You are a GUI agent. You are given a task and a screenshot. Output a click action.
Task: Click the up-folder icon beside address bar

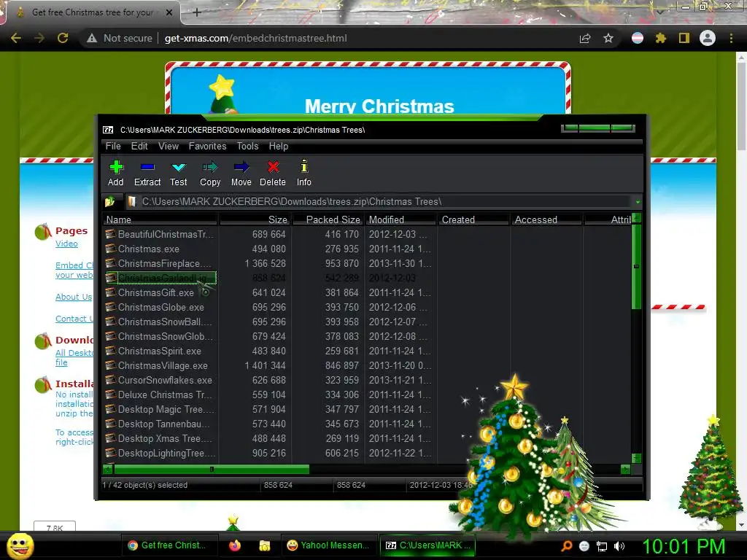(x=110, y=202)
